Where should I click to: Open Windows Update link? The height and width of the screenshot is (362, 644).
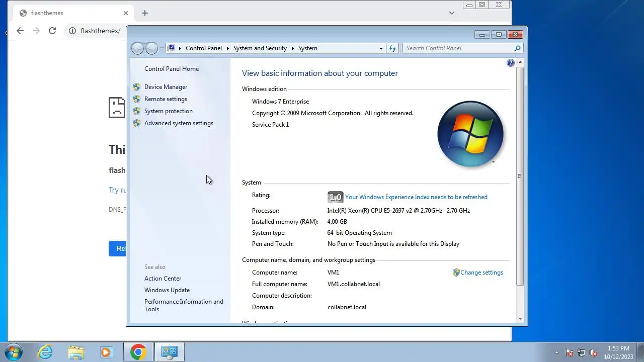[167, 290]
